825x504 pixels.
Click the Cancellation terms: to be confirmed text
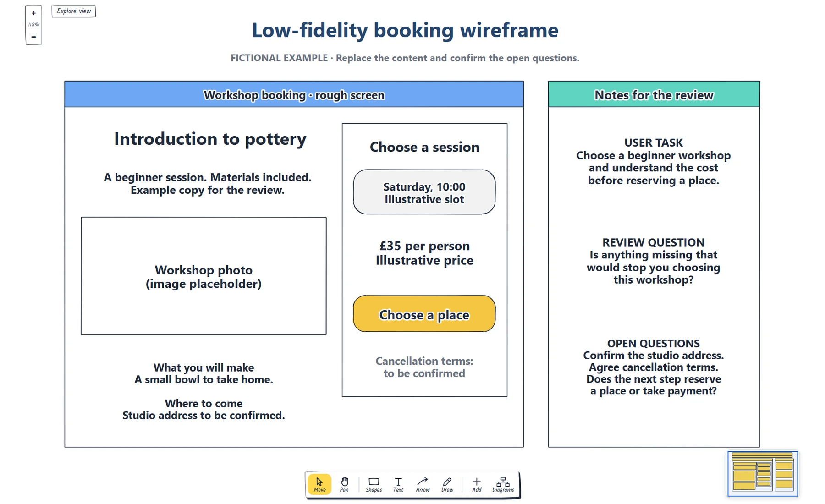pos(424,367)
